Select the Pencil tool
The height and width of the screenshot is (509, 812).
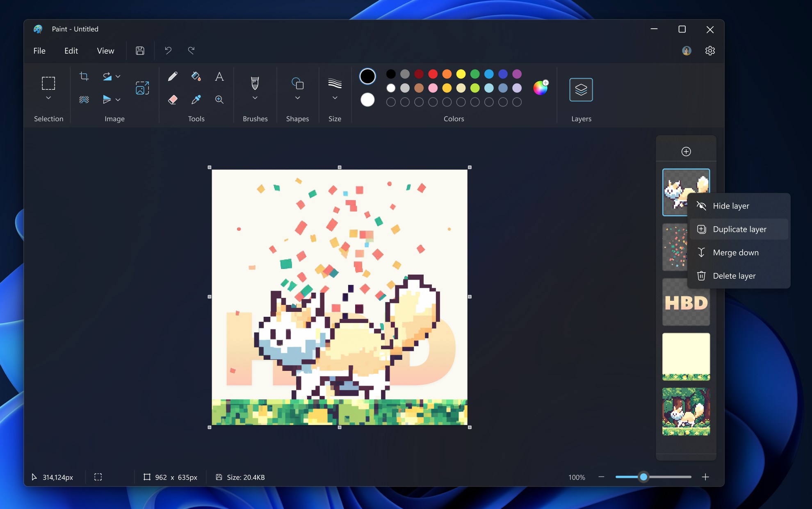[173, 76]
